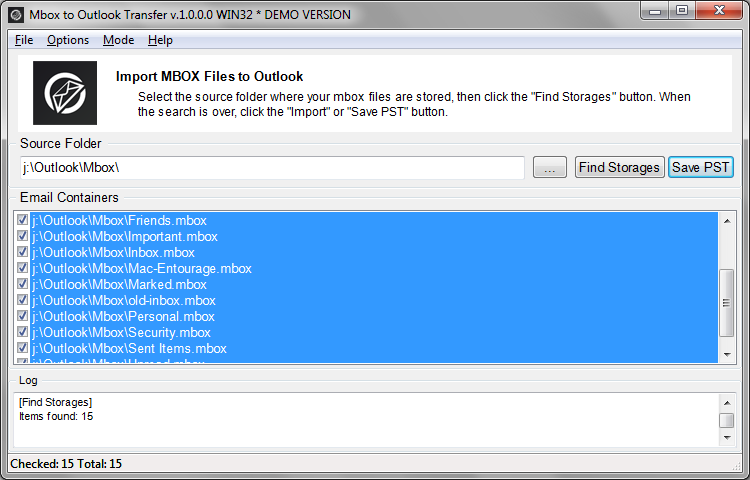
Task: Click the email containers scrollbar thumb
Action: [x=727, y=303]
